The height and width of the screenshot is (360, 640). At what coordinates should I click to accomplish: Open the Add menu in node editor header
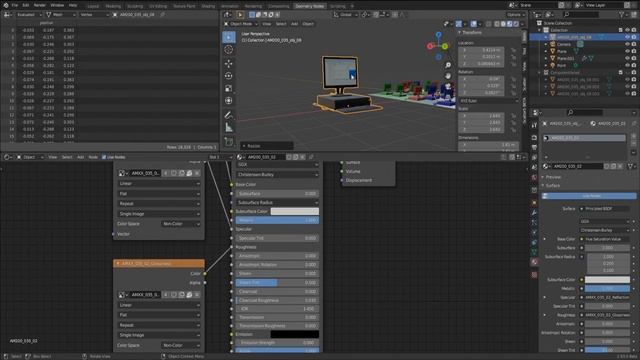click(x=80, y=157)
